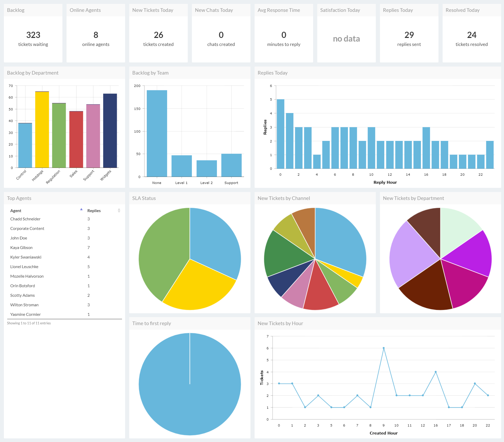Click the yellow Hotdogs bar
The image size is (504, 442).
(x=42, y=130)
